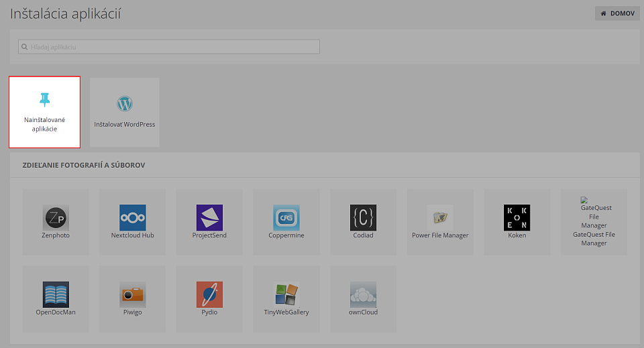Image resolution: width=644 pixels, height=348 pixels.
Task: Click the ProjectSend label
Action: pyautogui.click(x=209, y=235)
